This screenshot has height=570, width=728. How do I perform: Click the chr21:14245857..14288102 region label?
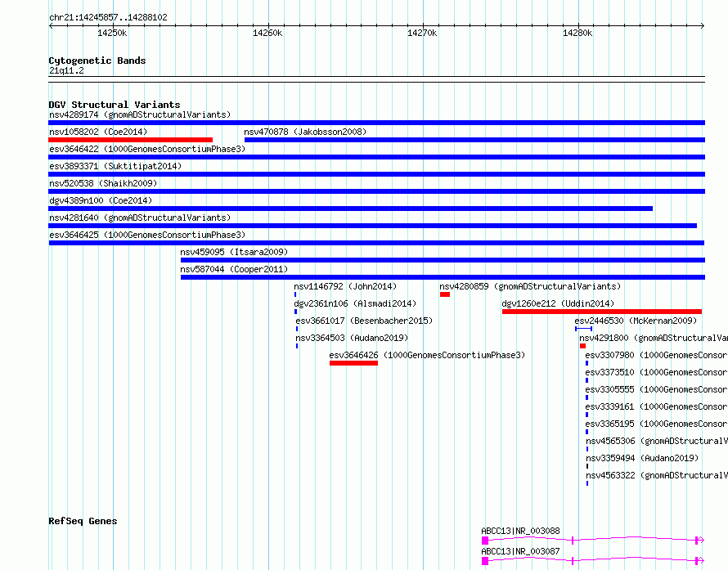pyautogui.click(x=108, y=17)
